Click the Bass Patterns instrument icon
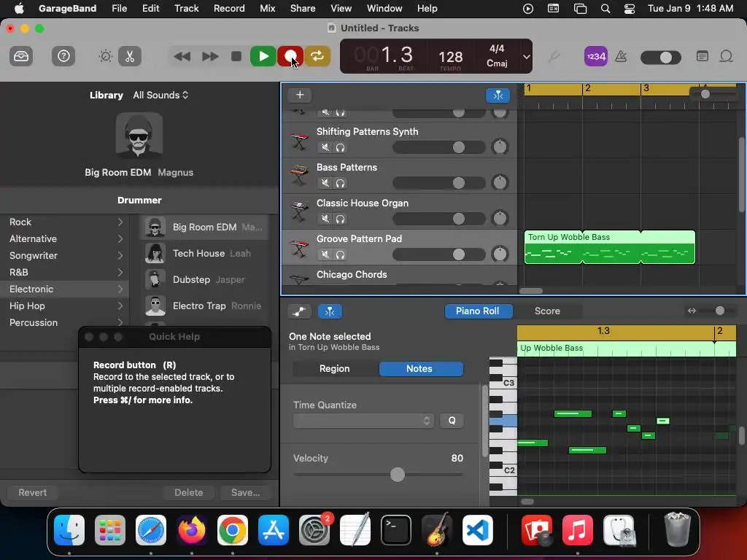 (299, 175)
